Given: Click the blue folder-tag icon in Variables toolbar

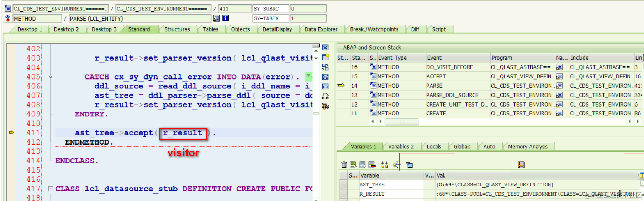Looking at the screenshot, I should tap(410, 165).
